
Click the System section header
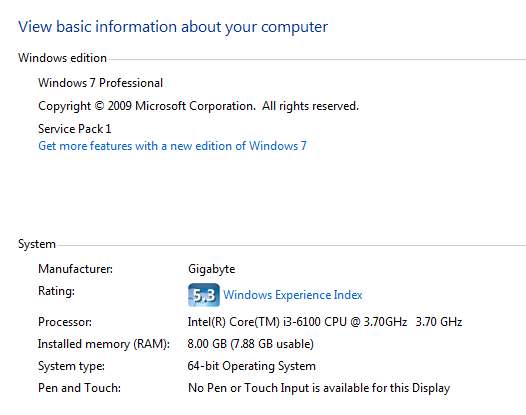pyautogui.click(x=37, y=244)
